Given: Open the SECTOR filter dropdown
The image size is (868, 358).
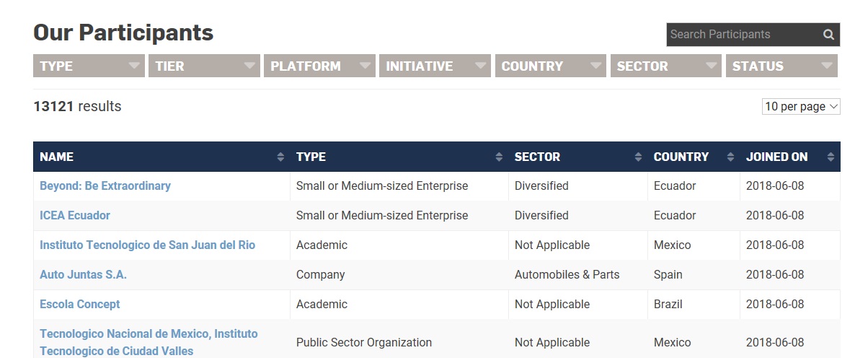Looking at the screenshot, I should (665, 66).
